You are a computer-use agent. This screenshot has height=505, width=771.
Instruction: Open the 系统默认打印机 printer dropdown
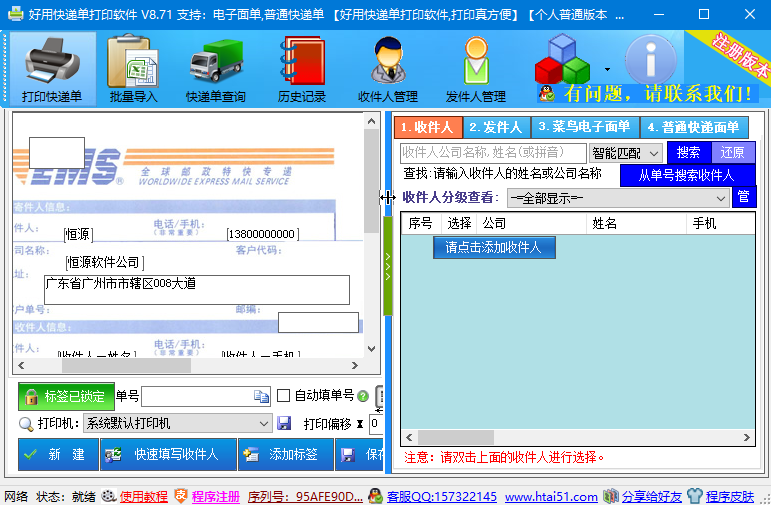(178, 423)
